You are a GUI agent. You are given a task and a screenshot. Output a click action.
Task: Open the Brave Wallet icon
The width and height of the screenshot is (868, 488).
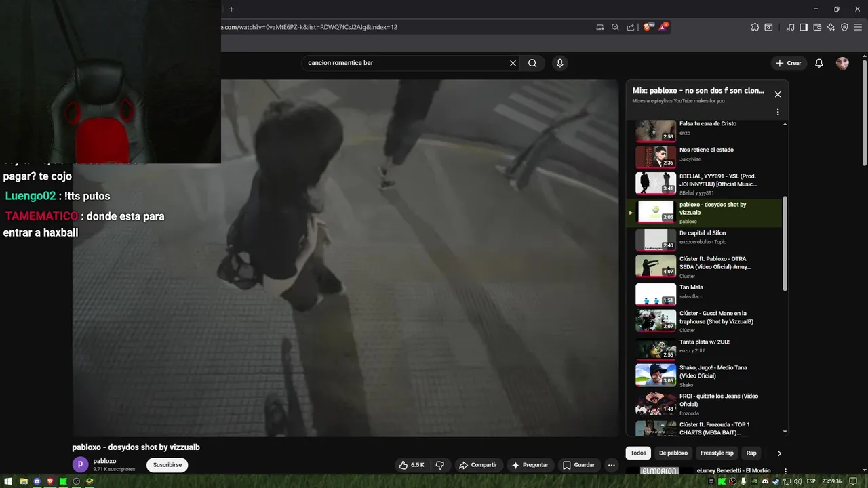[x=817, y=27]
